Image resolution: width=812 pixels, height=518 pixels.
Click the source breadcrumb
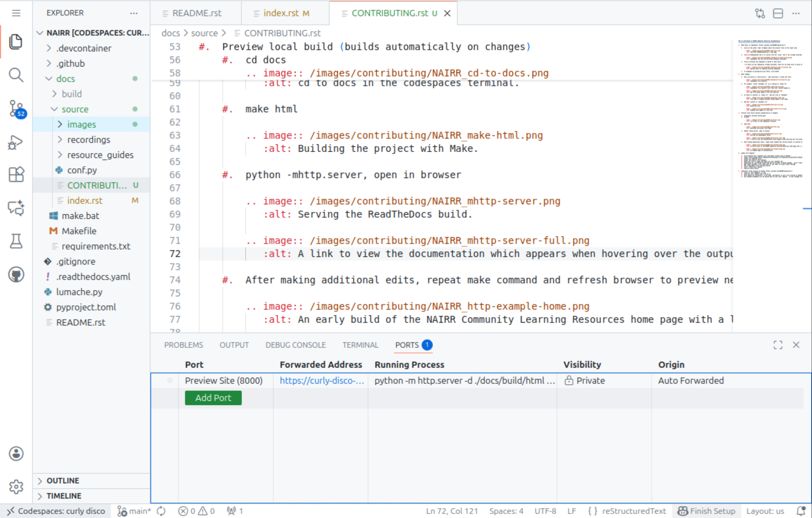[x=204, y=33]
